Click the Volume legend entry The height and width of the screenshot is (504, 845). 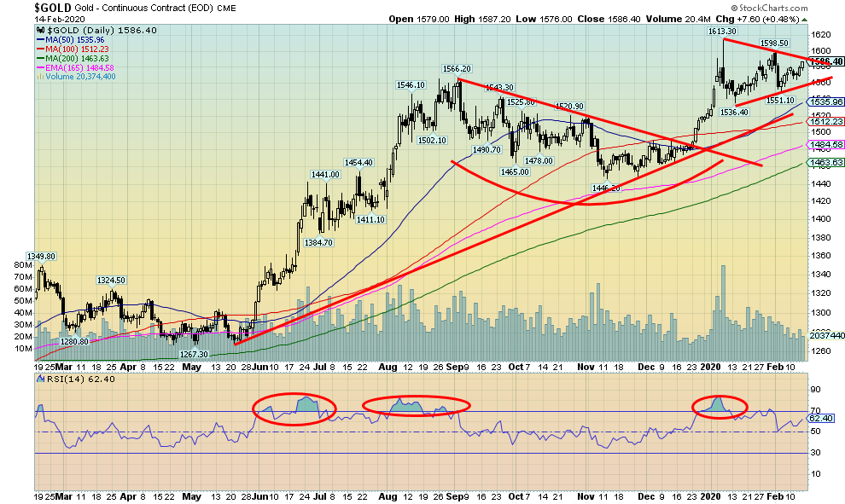77,77
